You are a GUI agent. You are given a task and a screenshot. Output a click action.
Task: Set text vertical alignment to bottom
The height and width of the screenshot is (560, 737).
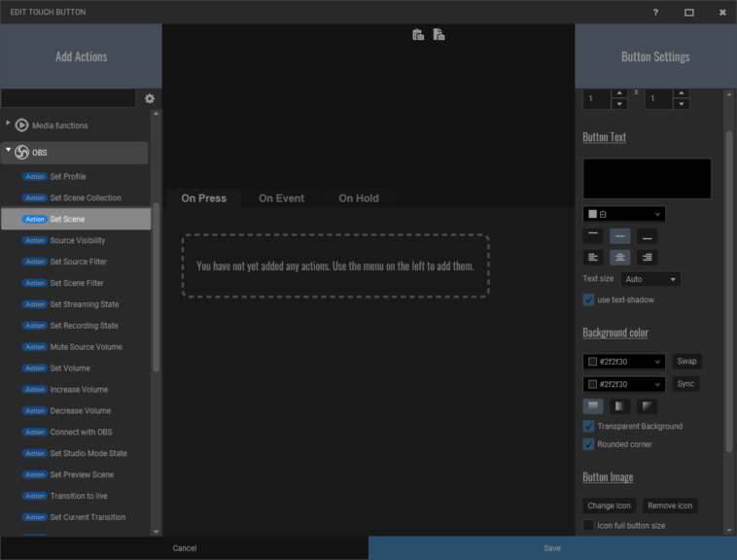pyautogui.click(x=648, y=236)
